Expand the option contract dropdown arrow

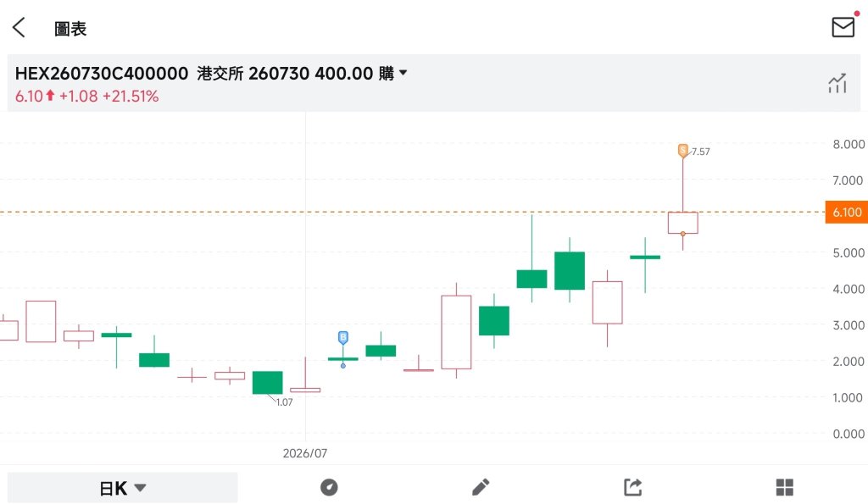click(403, 73)
